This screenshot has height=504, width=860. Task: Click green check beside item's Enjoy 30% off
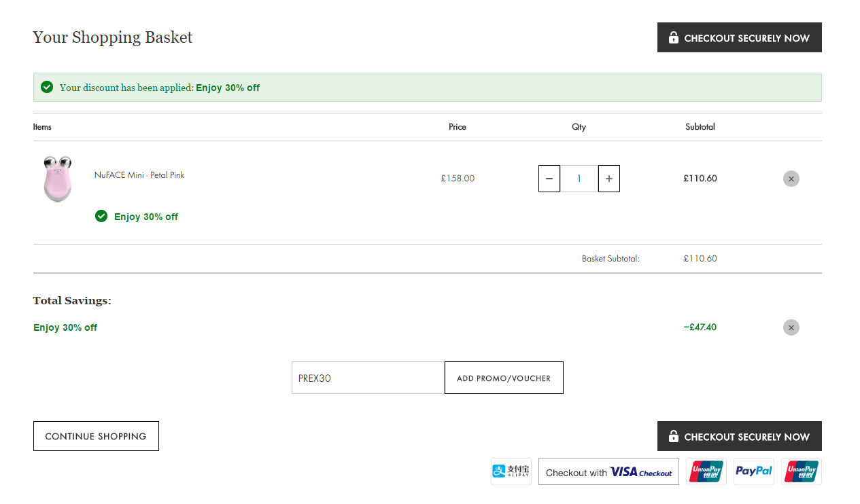pos(101,216)
